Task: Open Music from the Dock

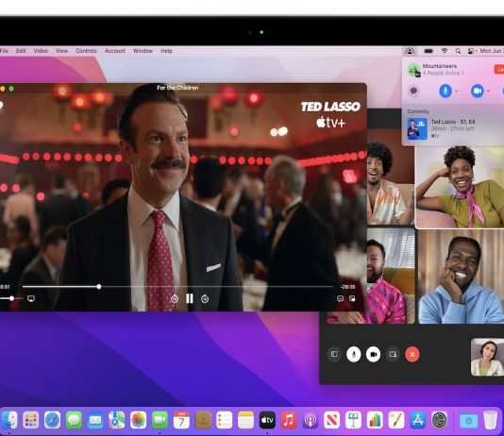Action: 289,420
